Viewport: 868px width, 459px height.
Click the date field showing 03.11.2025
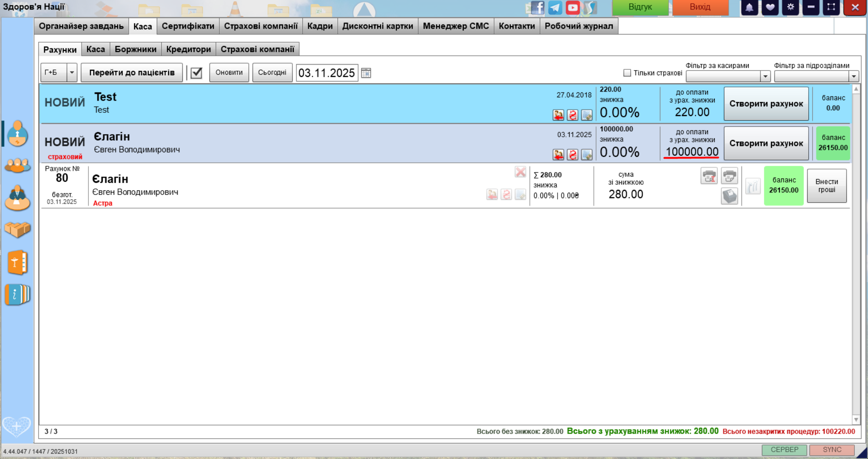point(326,73)
